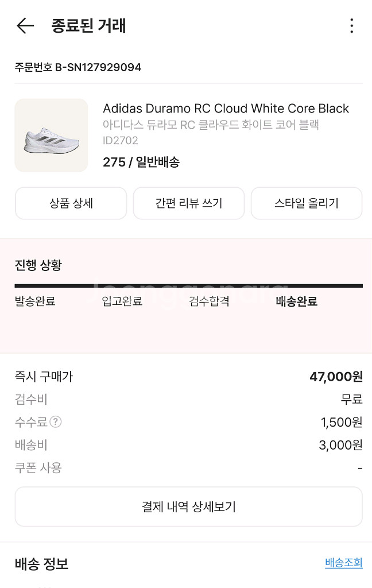The image size is (372, 588).
Task: Tap the 47,000원 purchase price
Action: coord(336,377)
